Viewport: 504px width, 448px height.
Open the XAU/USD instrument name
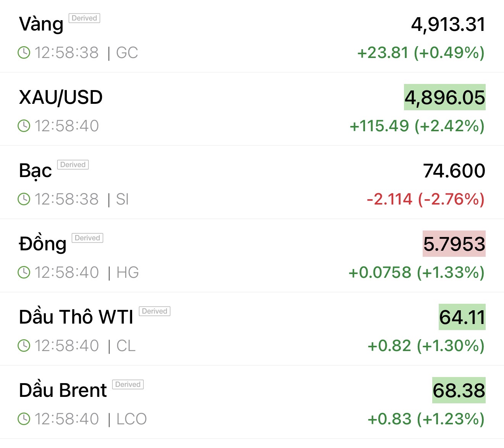61,97
